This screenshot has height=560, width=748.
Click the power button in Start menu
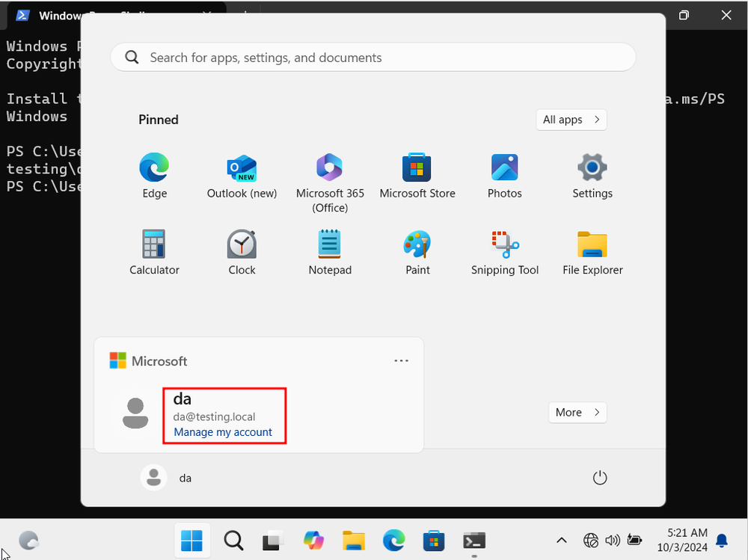coord(600,478)
